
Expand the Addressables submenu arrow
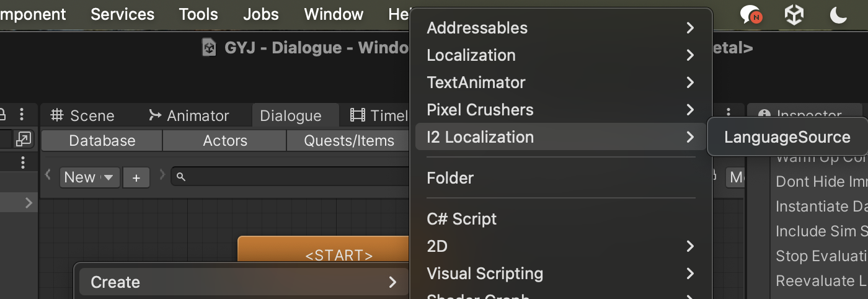(x=690, y=28)
